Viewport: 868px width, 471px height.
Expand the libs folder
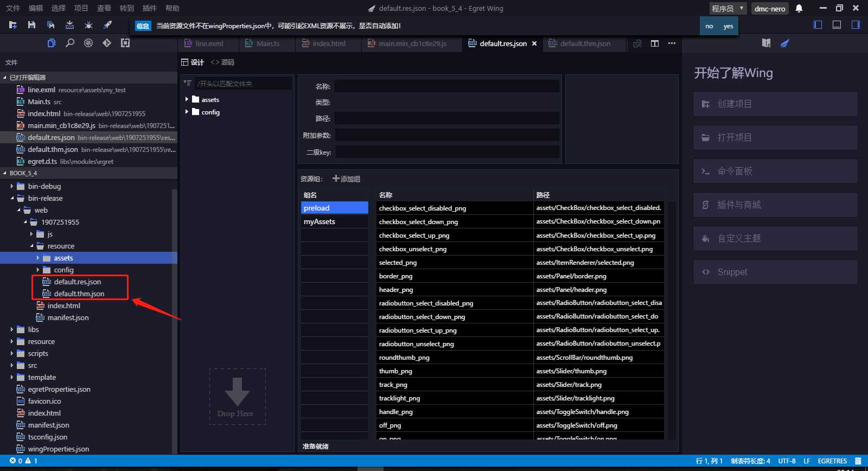[12, 329]
